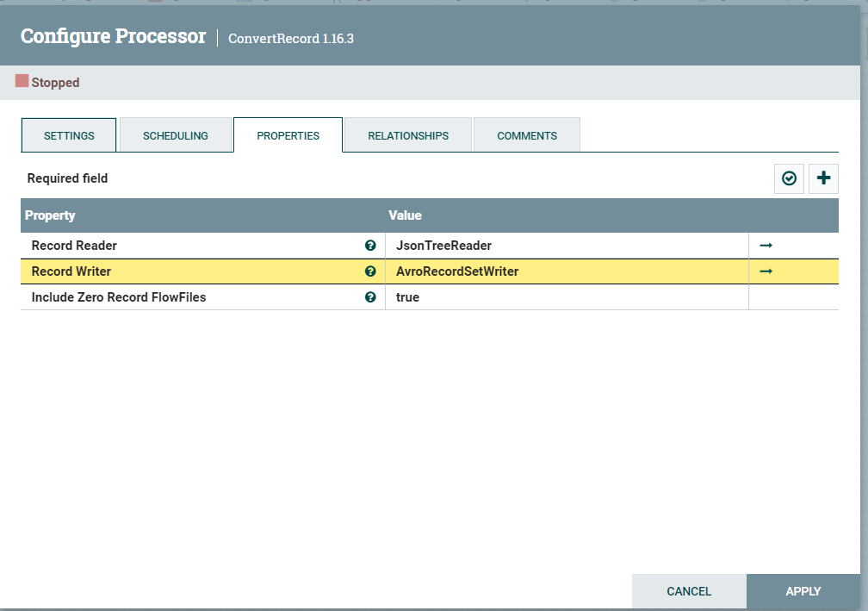The image size is (868, 611).
Task: Add a new property with the plus icon
Action: tap(823, 178)
